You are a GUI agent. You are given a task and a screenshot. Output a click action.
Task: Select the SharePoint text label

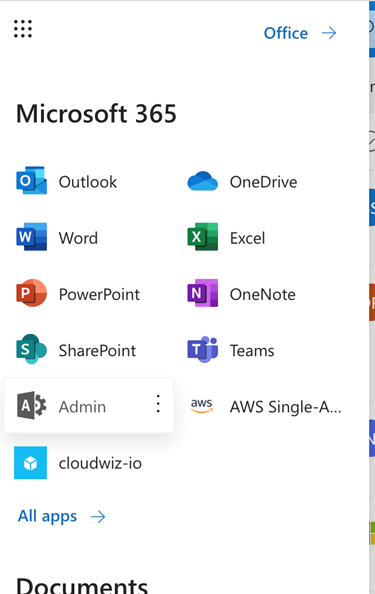point(97,350)
